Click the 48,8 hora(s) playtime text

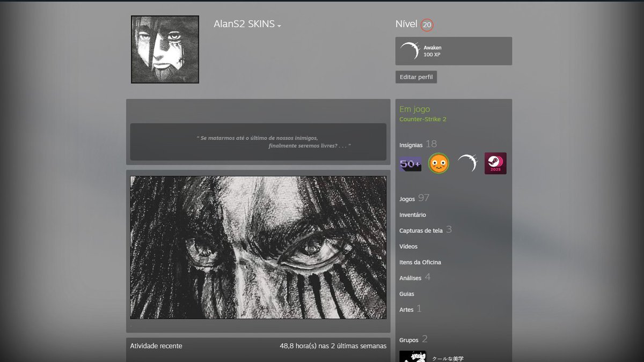click(x=333, y=346)
